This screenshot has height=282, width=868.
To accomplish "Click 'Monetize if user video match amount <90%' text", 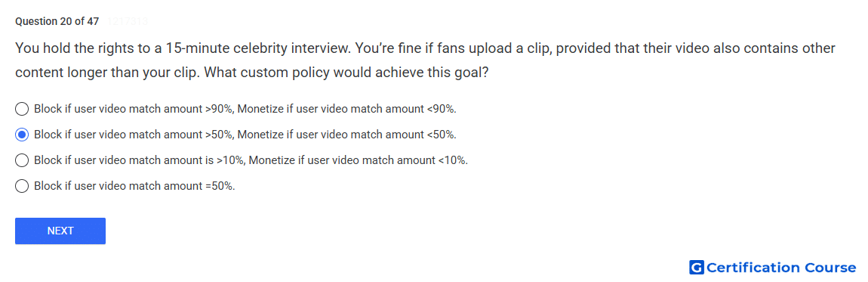I will point(347,109).
